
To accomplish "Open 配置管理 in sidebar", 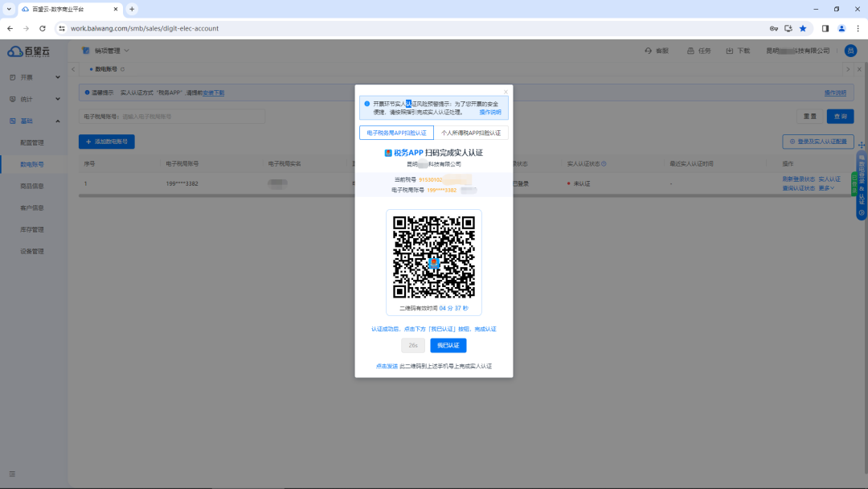I will click(32, 142).
